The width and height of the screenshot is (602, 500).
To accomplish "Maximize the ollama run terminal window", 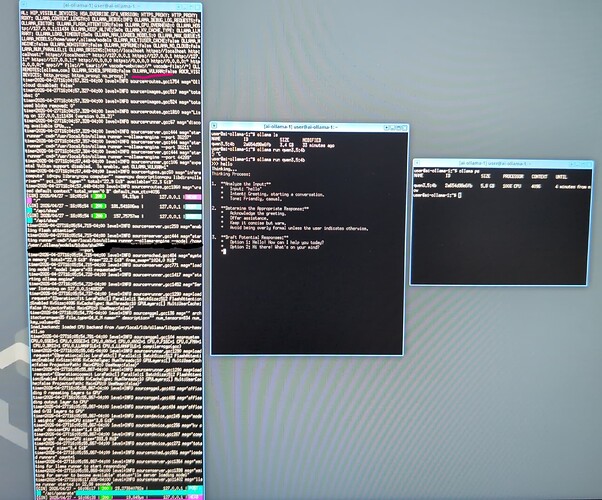I will (x=398, y=127).
